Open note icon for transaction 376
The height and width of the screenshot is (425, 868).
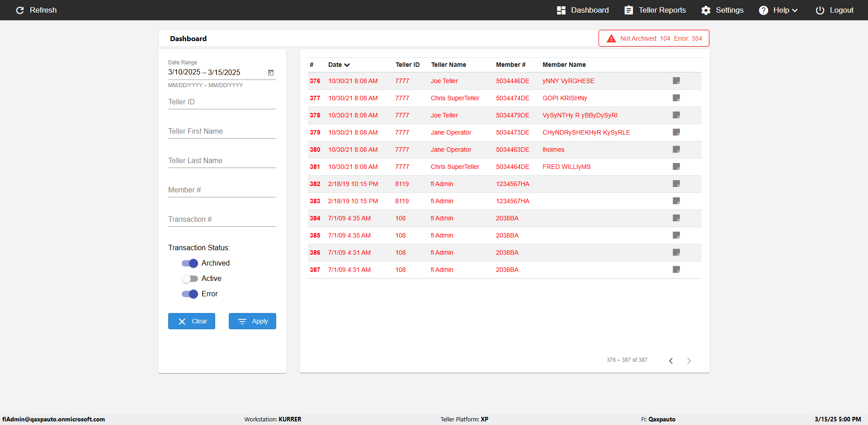point(676,81)
